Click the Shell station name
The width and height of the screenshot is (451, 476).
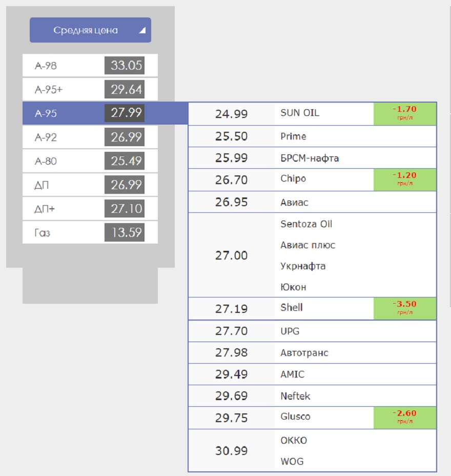(x=292, y=308)
